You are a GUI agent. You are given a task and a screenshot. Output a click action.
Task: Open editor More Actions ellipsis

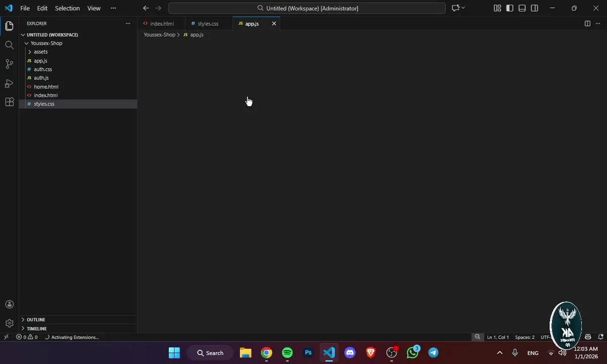599,24
